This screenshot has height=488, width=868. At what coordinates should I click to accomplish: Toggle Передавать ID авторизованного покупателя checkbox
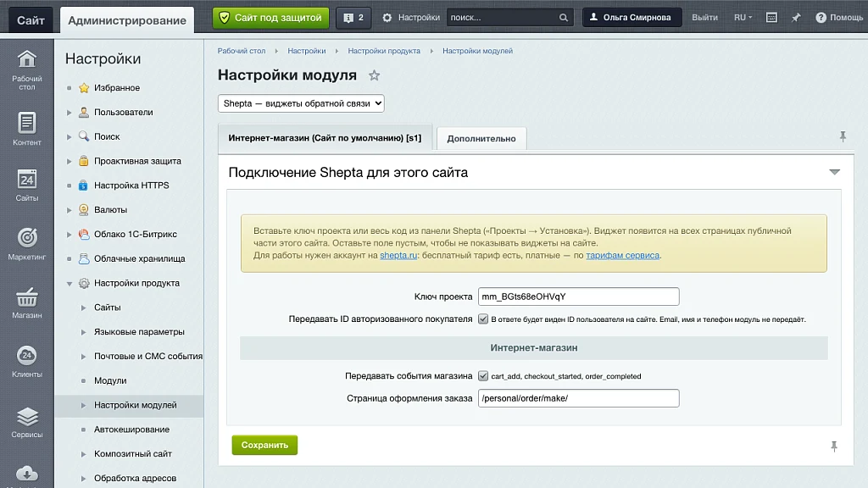pos(483,319)
